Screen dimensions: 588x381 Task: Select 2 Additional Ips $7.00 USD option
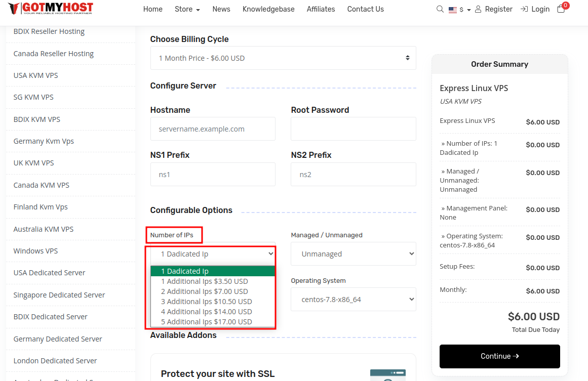pos(205,291)
